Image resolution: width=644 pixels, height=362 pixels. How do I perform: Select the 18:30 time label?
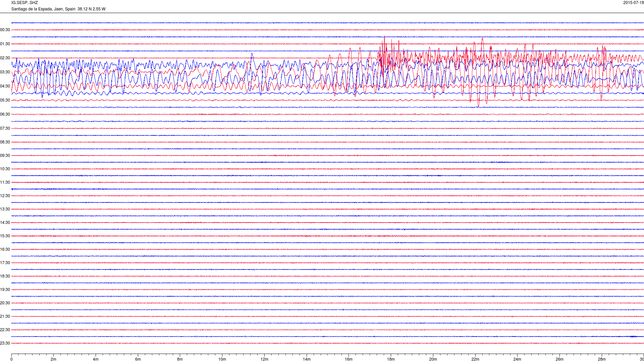5,276
